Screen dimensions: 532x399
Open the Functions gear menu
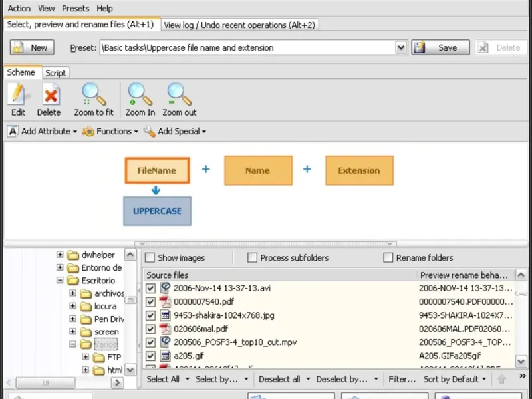pos(110,132)
